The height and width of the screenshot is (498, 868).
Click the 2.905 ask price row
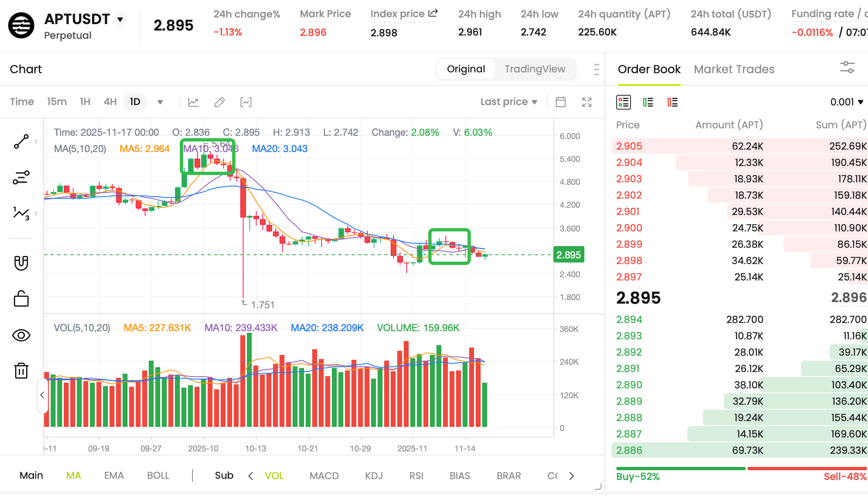coord(629,146)
